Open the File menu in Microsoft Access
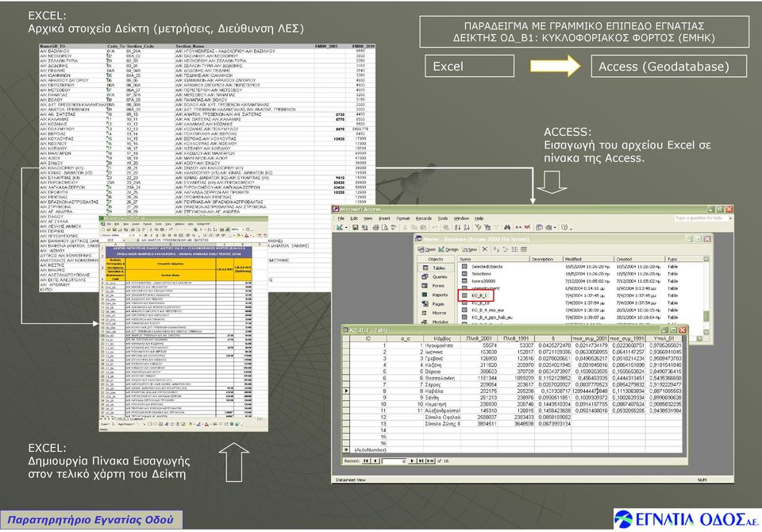Screen dimensions: 762x532 click(341, 218)
